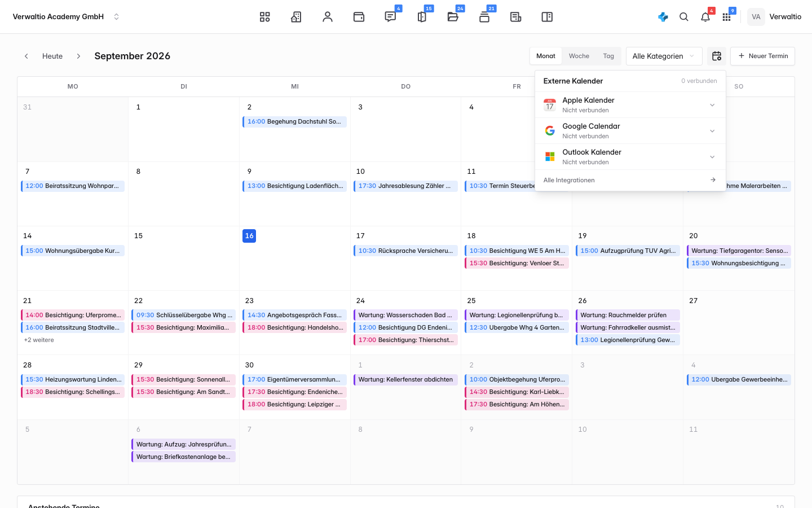Open the Verwaltio Academy GmbH organization switcher

tap(67, 17)
